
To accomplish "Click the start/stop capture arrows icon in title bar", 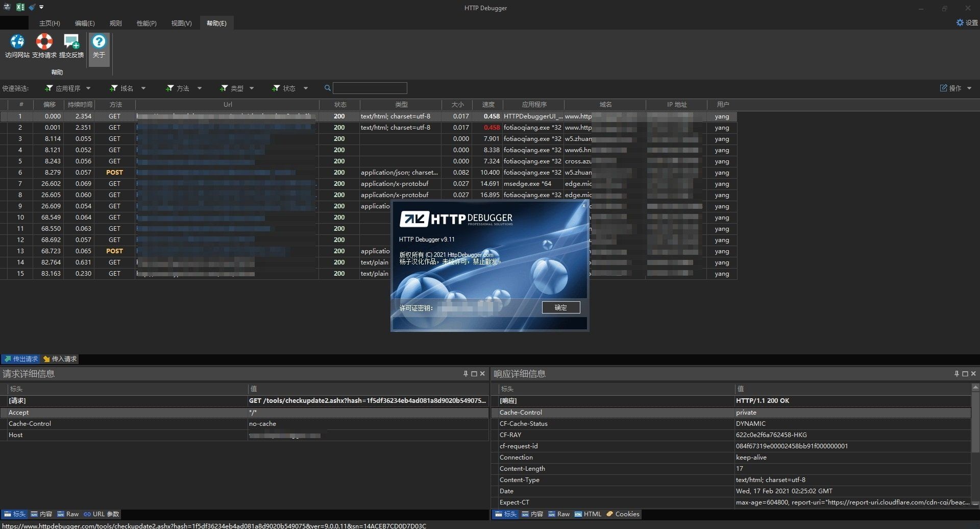I will (8, 7).
